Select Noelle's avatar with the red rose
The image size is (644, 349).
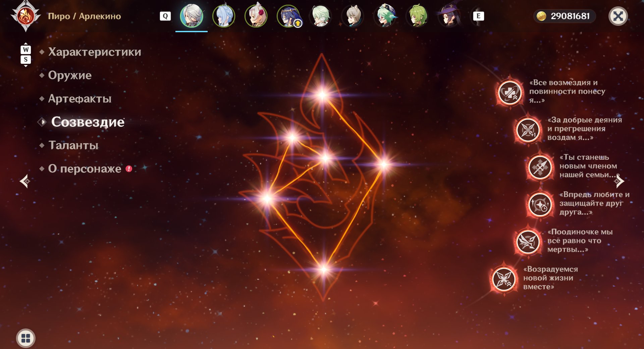[256, 16]
